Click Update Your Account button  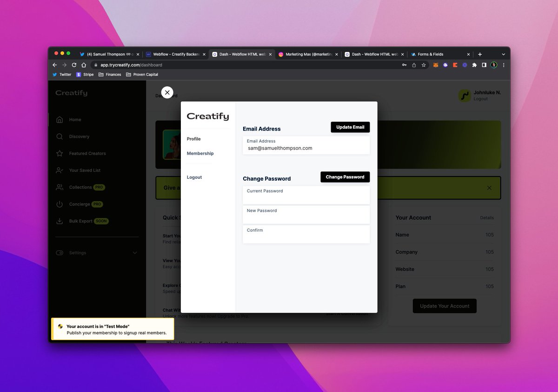(x=445, y=306)
